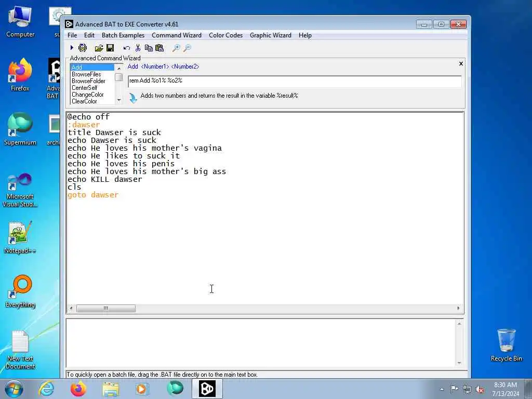Paste from clipboard using the toolbar icon

pos(159,48)
